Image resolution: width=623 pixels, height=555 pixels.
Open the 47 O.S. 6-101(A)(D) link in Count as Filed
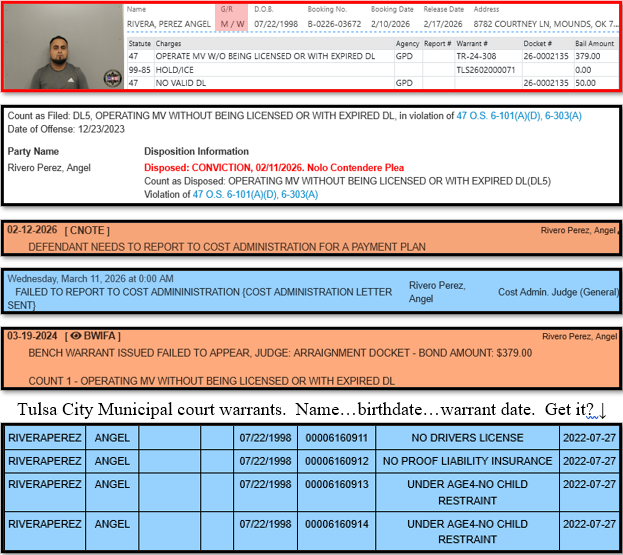point(499,116)
